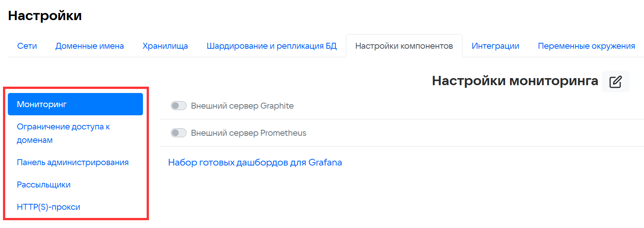The image size is (644, 228).
Task: Open Набор готовых дашбордов для Grafana link
Action: (x=255, y=163)
